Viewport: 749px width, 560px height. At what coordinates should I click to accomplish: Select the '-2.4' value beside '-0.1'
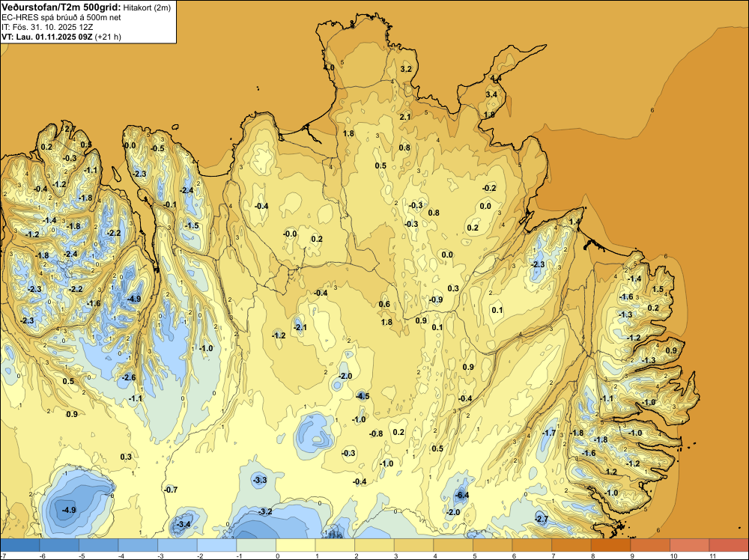coord(187,190)
